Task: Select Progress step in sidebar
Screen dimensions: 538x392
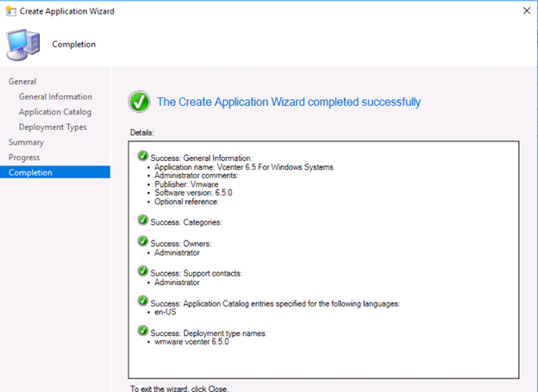Action: [x=24, y=158]
